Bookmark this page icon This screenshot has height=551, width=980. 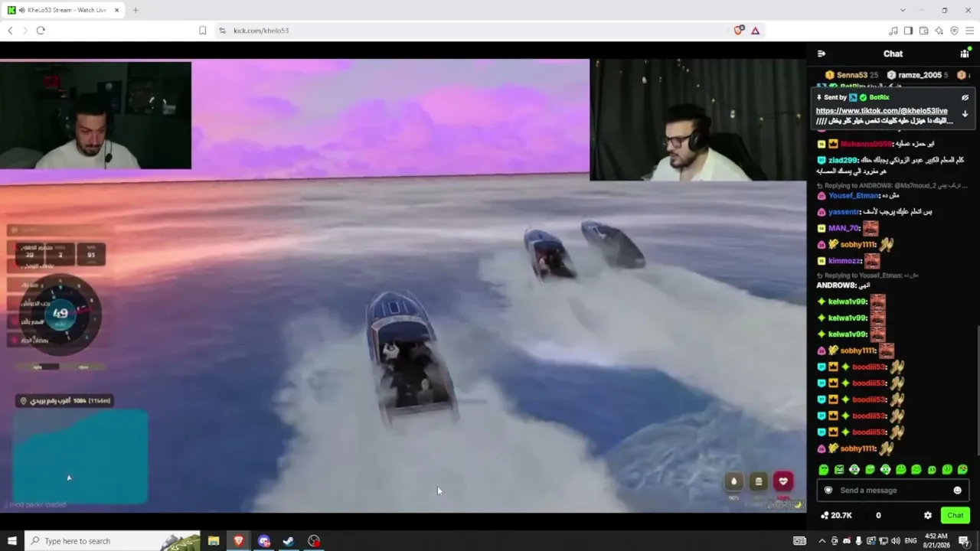(202, 31)
